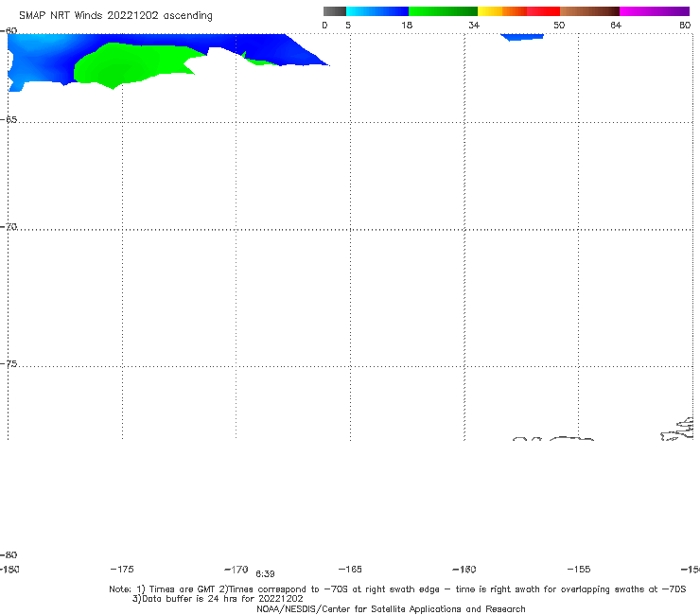
Task: Pick the cyan-blue color bar segment
Action: pyautogui.click(x=377, y=11)
